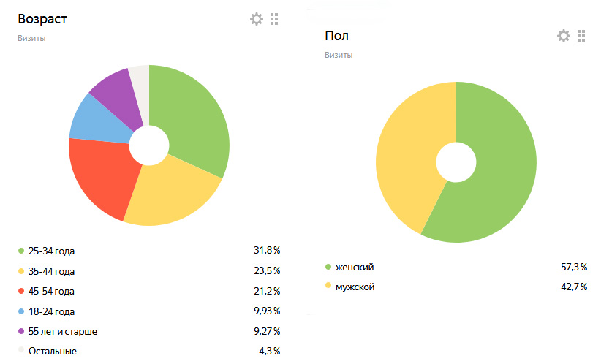Viewport: 601px width, 364px height.
Task: Click the blue 18-24 года legend dot
Action: 21,311
